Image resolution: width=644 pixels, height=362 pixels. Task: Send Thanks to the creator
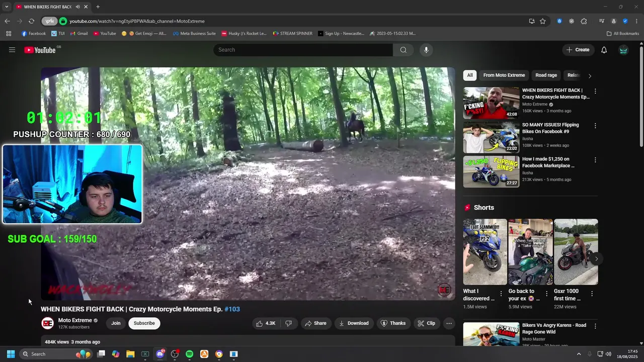(x=393, y=323)
